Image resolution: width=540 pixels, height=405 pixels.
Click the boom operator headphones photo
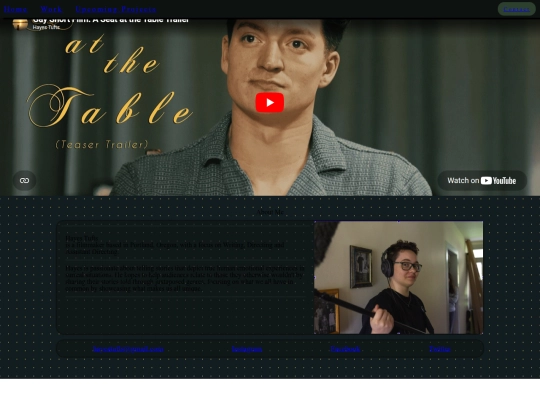tap(398, 278)
